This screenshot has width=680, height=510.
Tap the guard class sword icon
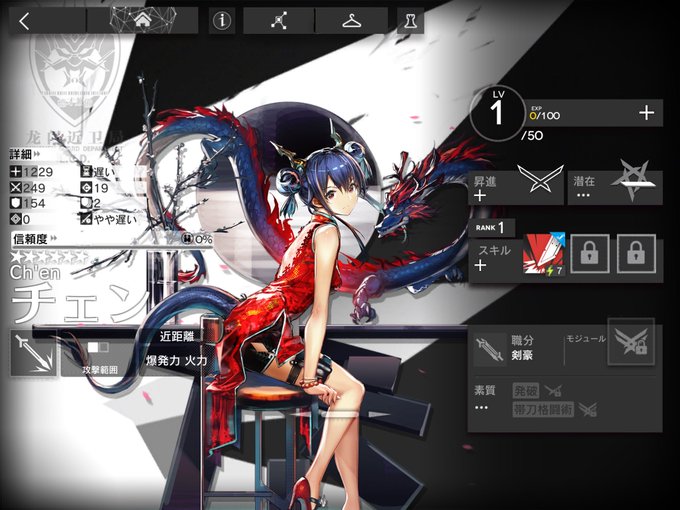[x=33, y=353]
